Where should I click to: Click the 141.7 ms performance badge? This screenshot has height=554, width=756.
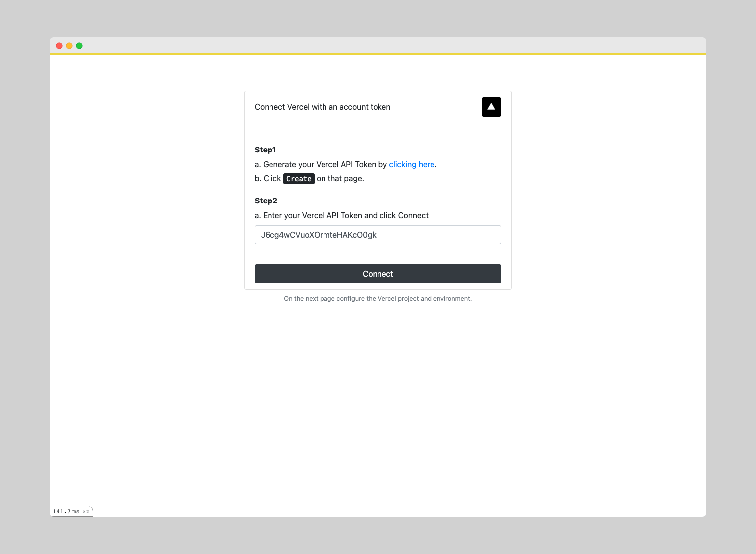click(x=71, y=511)
